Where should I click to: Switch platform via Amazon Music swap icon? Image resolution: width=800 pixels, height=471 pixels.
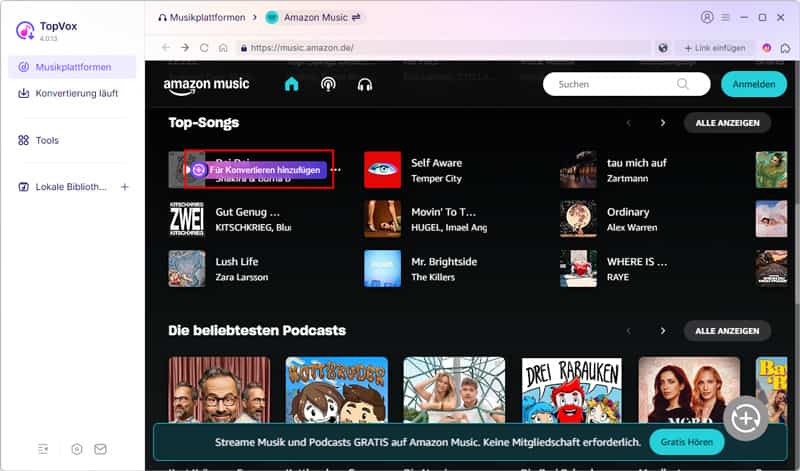tap(356, 17)
